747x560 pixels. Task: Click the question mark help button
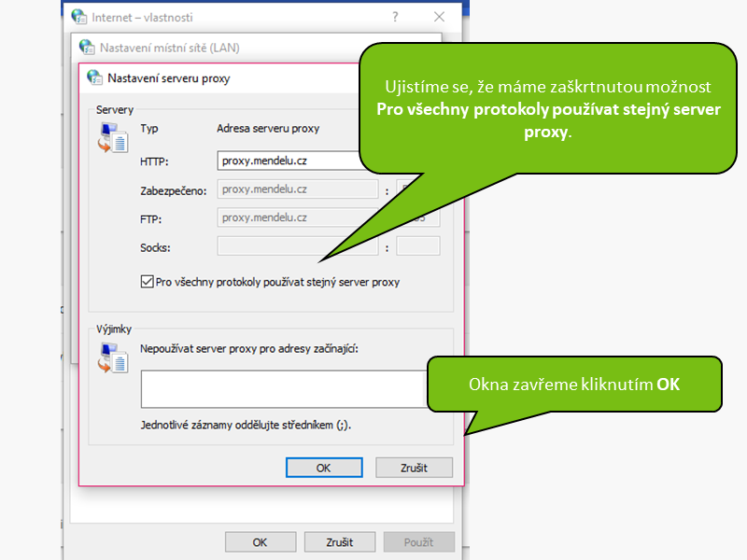[x=395, y=17]
